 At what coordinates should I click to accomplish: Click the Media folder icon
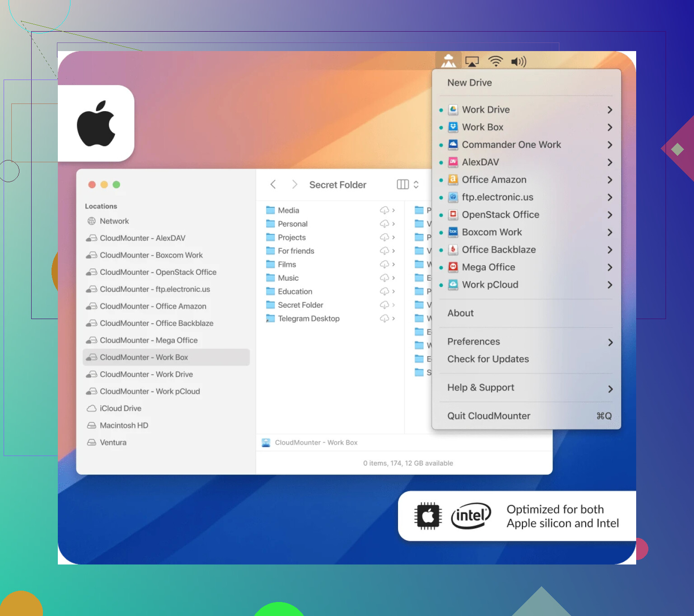pos(271,210)
